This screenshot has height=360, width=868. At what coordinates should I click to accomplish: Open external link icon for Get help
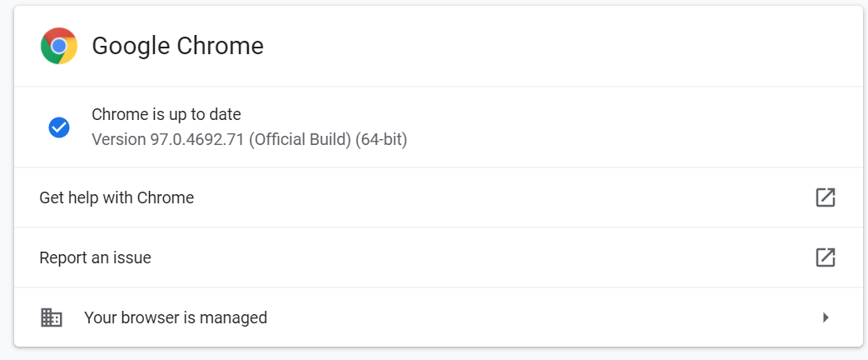click(x=826, y=197)
